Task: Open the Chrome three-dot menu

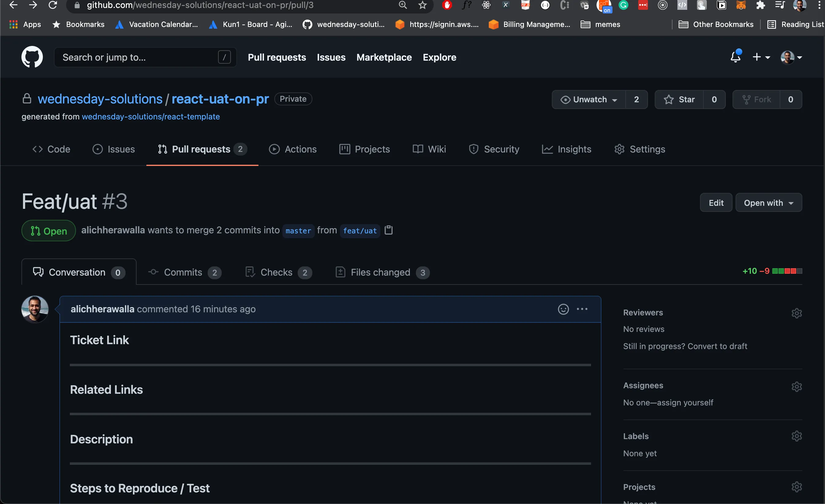Action: click(x=819, y=5)
